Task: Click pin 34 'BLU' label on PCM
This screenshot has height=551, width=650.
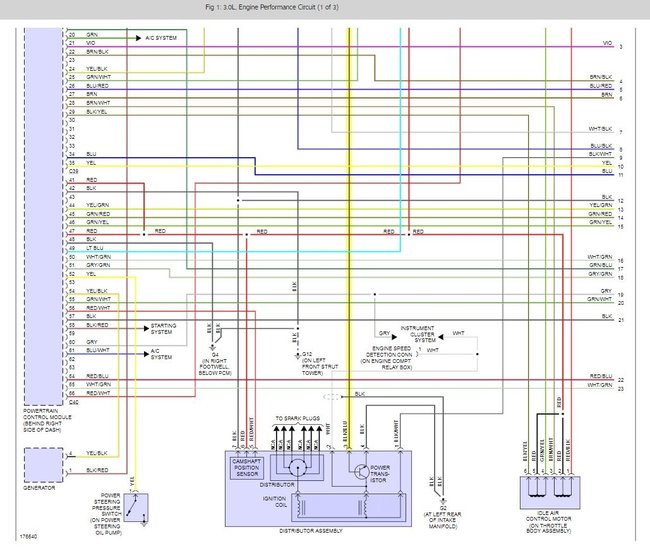Action: (x=91, y=154)
